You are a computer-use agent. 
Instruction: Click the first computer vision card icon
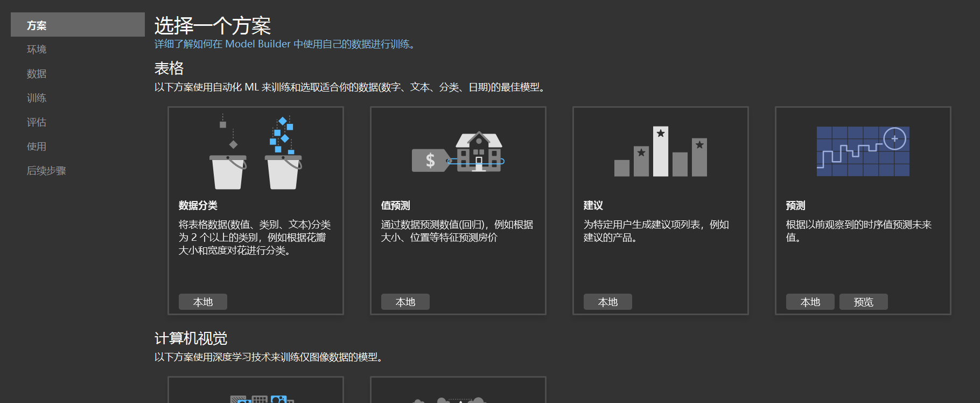(x=262, y=399)
